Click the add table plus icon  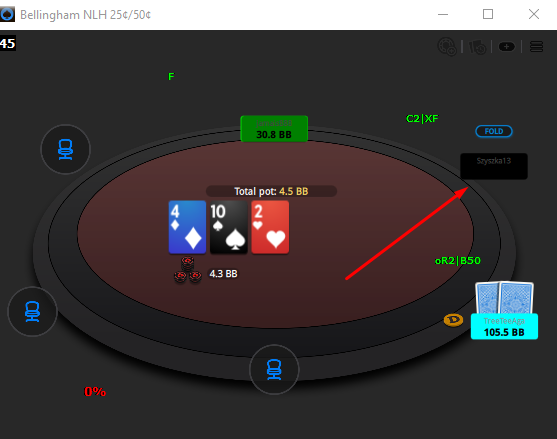click(507, 47)
